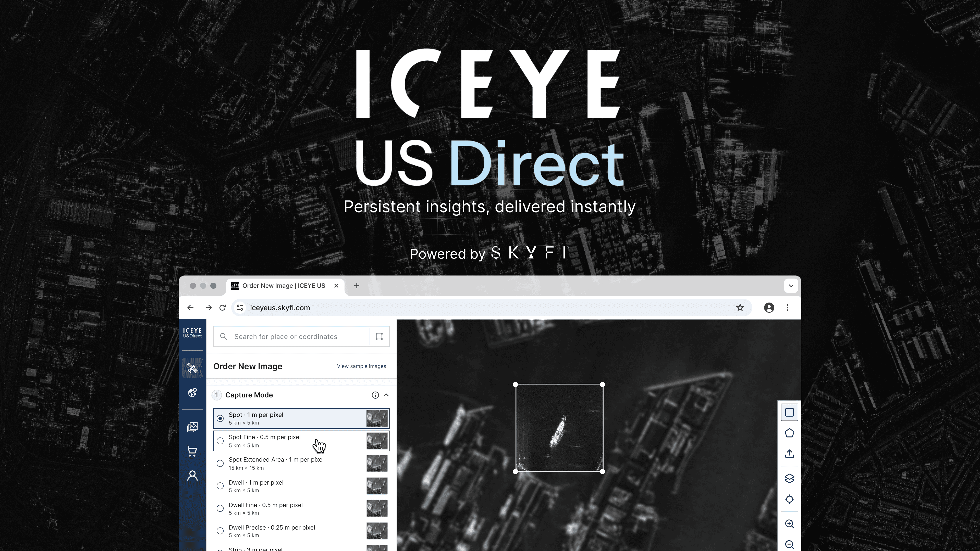The image size is (980, 551).
Task: Switch to the Order New Image tab
Action: (x=284, y=286)
